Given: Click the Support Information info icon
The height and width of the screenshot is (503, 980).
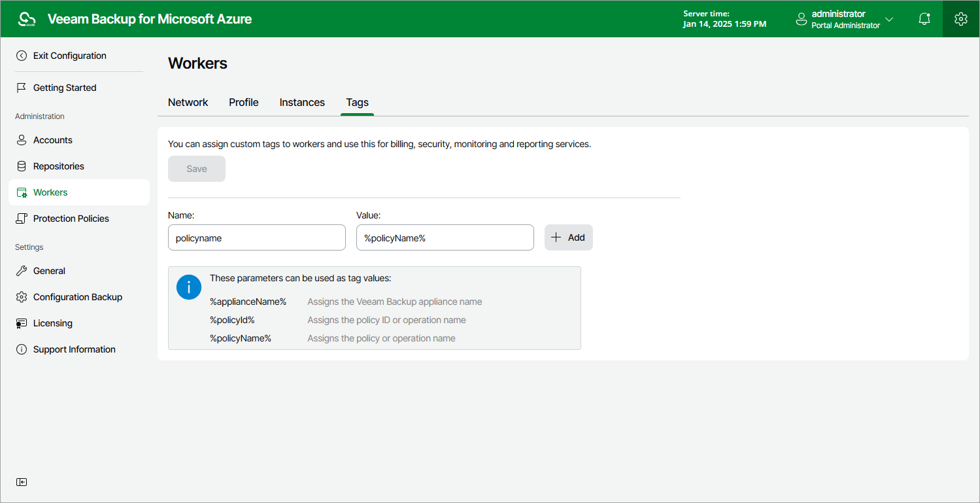Looking at the screenshot, I should (22, 349).
